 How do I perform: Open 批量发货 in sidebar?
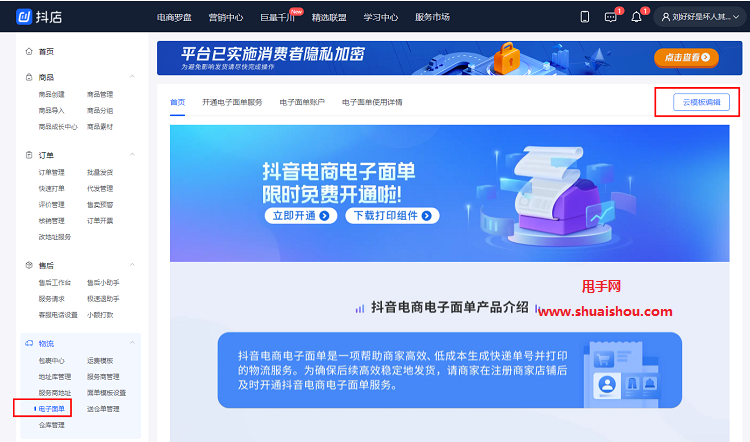[100, 172]
